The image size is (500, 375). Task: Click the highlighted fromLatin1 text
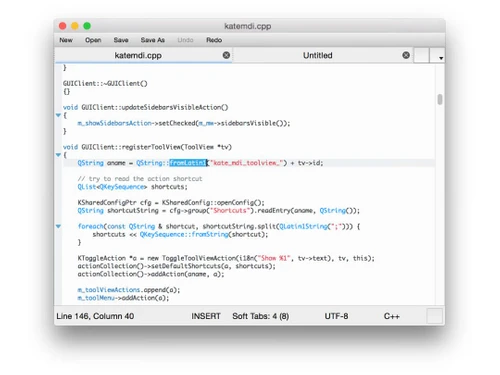coord(188,163)
